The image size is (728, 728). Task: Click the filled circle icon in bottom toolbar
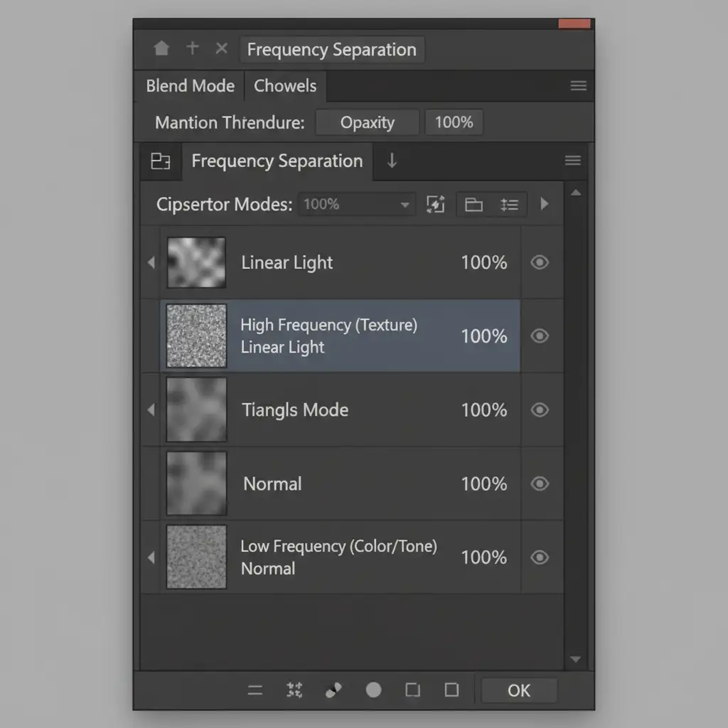coord(373,690)
